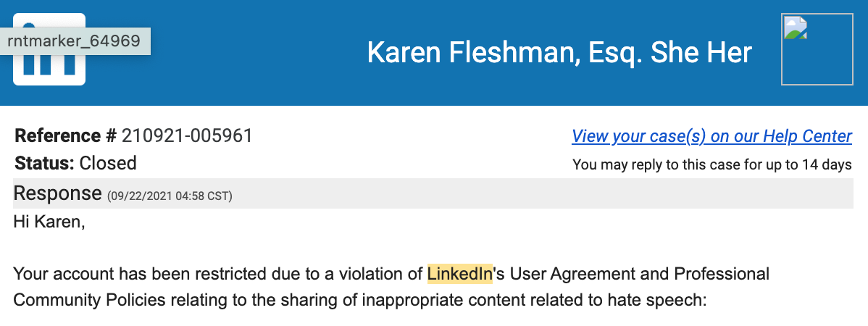Image resolution: width=868 pixels, height=326 pixels.
Task: Click the LinkedIn logo in header
Action: pyautogui.click(x=49, y=70)
